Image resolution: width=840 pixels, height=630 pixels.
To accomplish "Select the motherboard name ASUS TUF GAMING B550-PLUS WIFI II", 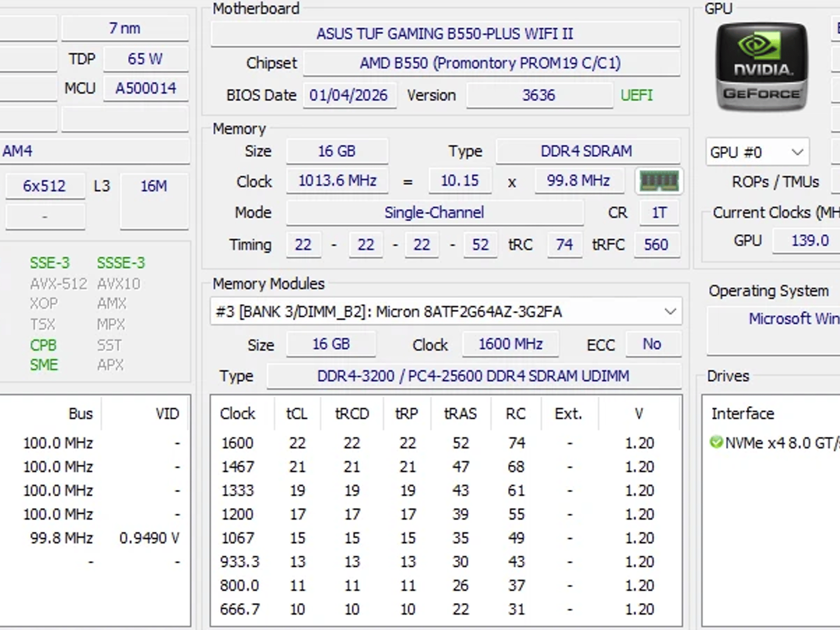I will (445, 34).
